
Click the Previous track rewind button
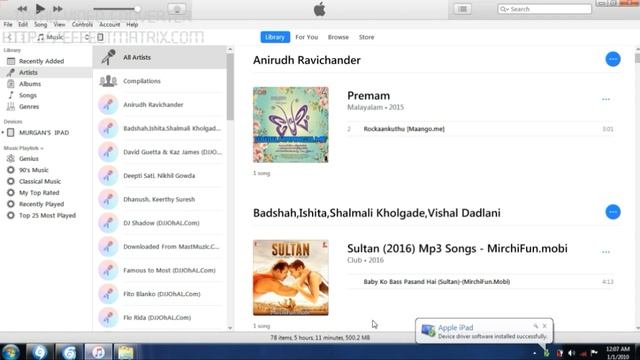pos(22,9)
